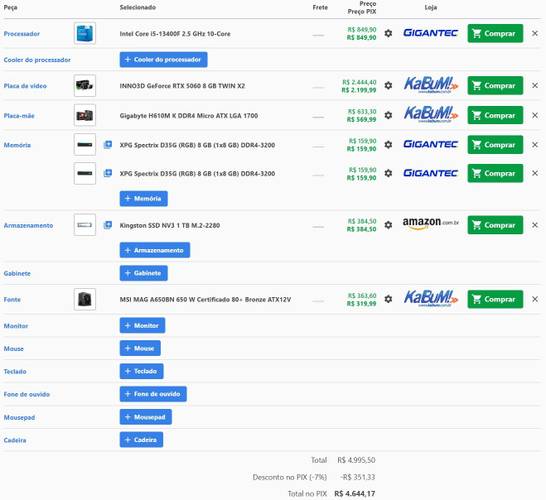This screenshot has height=500, width=546.
Task: Open the second XPG Spectrix memory thumbnail
Action: pyautogui.click(x=85, y=173)
